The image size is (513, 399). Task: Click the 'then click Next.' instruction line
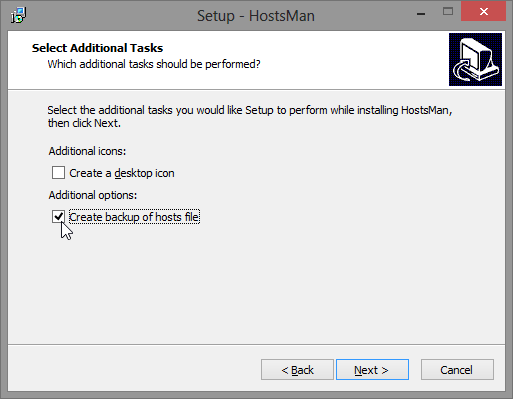[x=84, y=123]
